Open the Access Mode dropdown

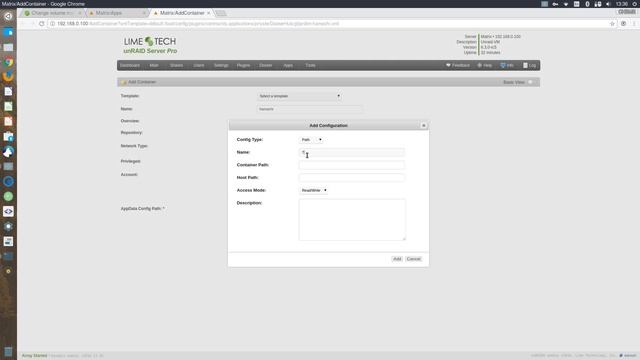313,190
